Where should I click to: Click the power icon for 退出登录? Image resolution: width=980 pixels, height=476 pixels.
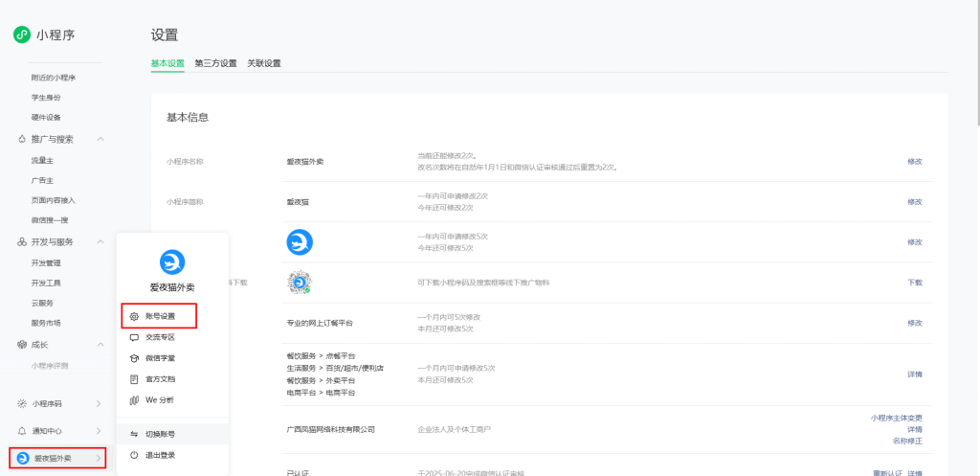click(x=134, y=455)
